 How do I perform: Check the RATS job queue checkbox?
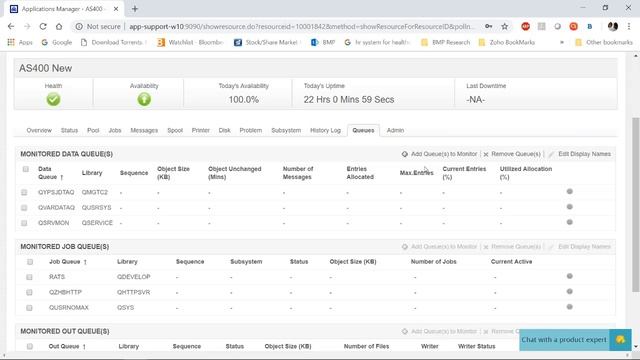pyautogui.click(x=29, y=277)
